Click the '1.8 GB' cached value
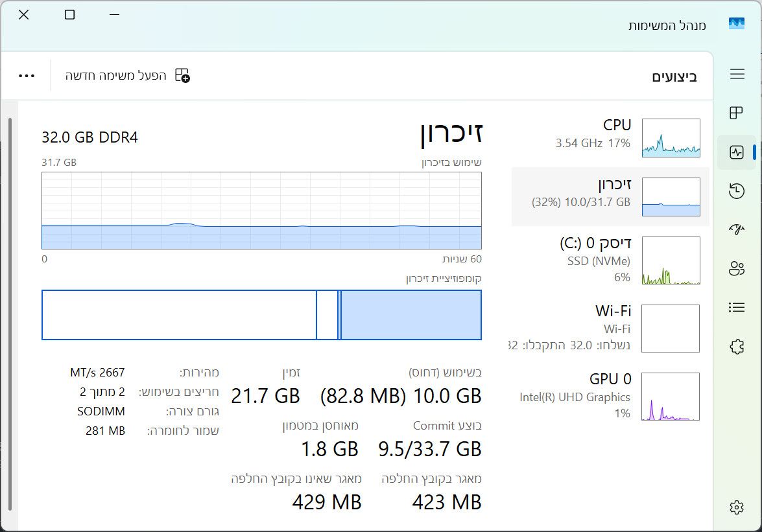 [329, 449]
